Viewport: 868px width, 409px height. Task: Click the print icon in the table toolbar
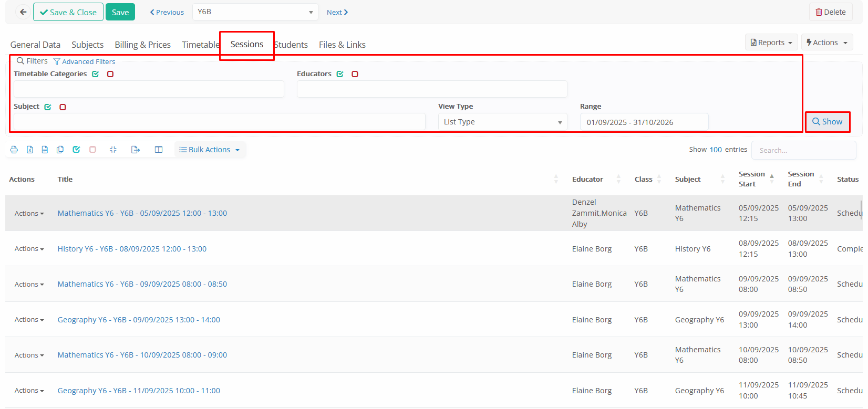pos(14,150)
